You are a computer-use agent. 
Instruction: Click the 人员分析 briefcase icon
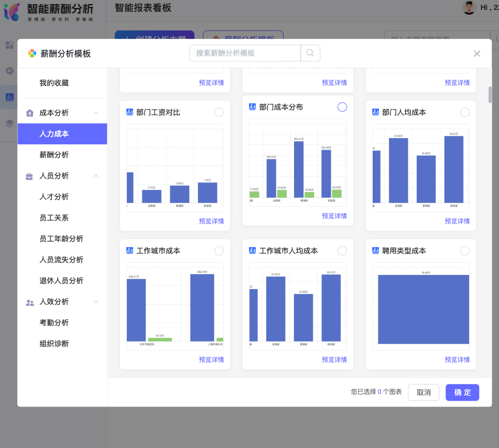tap(30, 176)
